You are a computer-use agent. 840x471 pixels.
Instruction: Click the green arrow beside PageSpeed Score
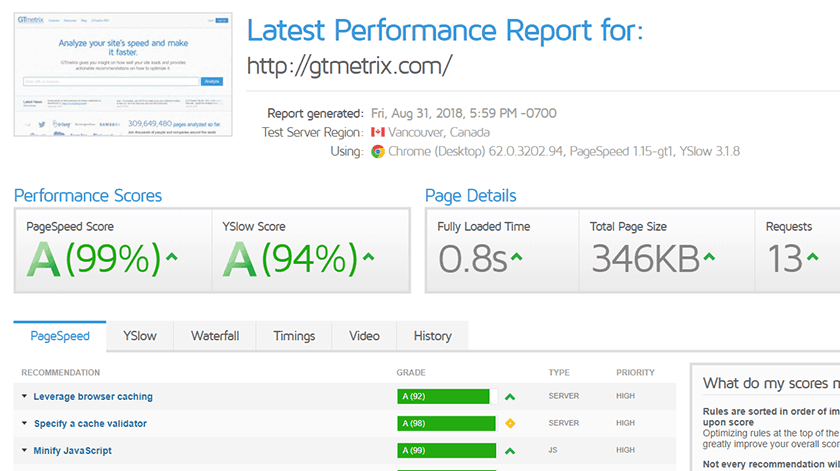pyautogui.click(x=171, y=257)
